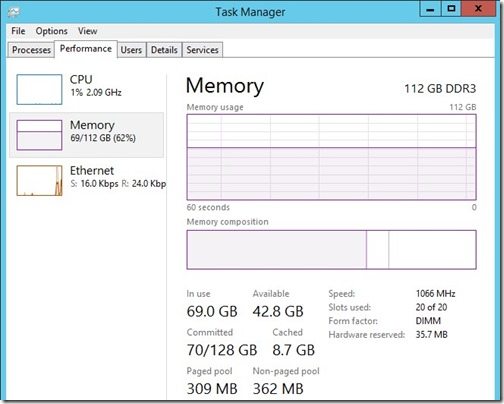Open the Options menu
This screenshot has width=504, height=404.
[52, 31]
